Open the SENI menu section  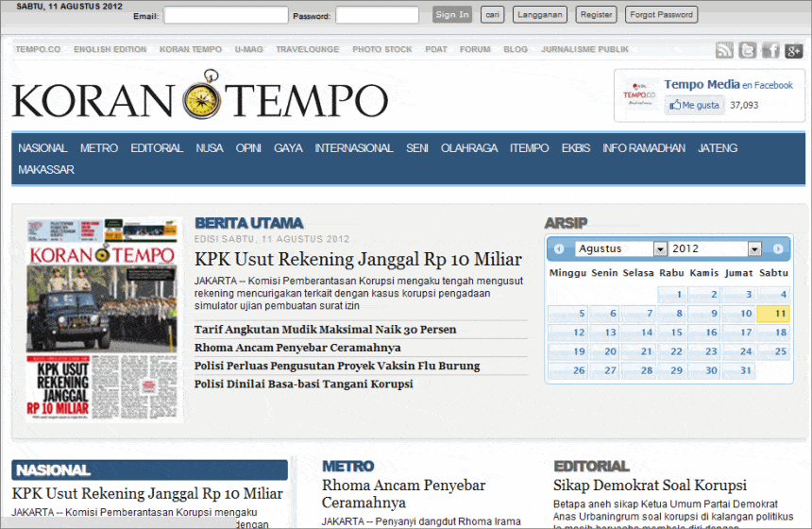click(417, 148)
